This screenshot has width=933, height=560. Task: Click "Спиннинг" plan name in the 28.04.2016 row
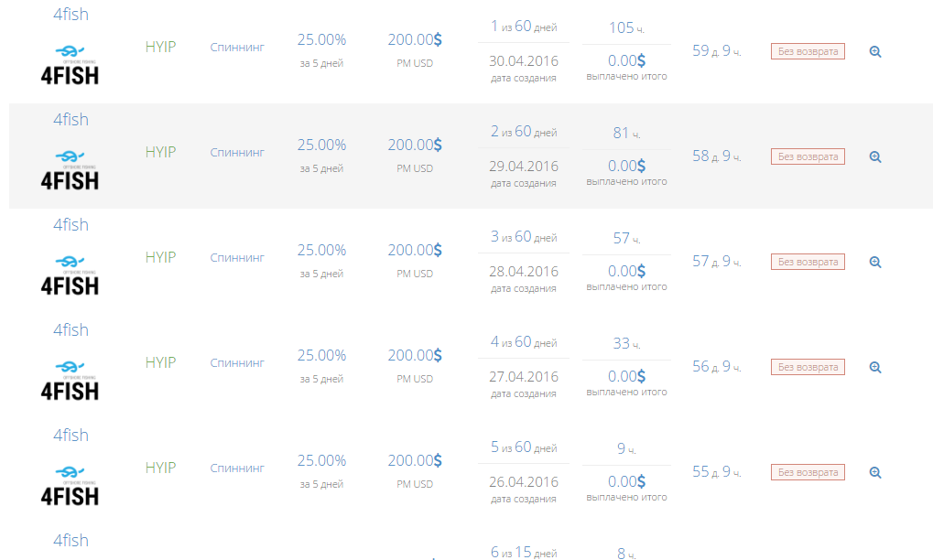[x=237, y=258]
